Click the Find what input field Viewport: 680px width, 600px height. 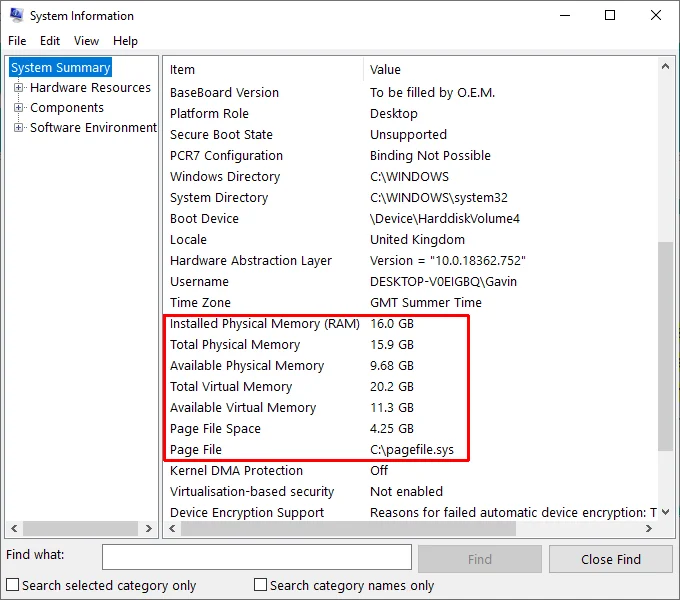point(257,558)
